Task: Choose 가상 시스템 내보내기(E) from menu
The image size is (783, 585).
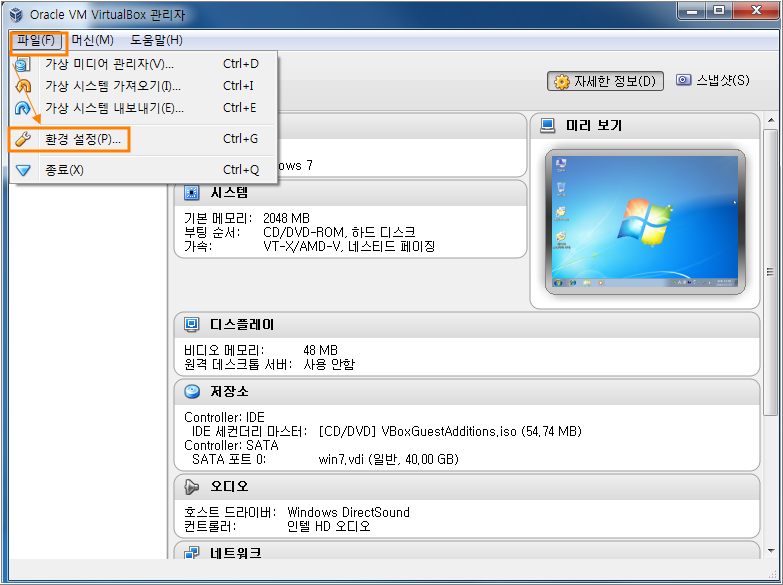Action: point(143,108)
